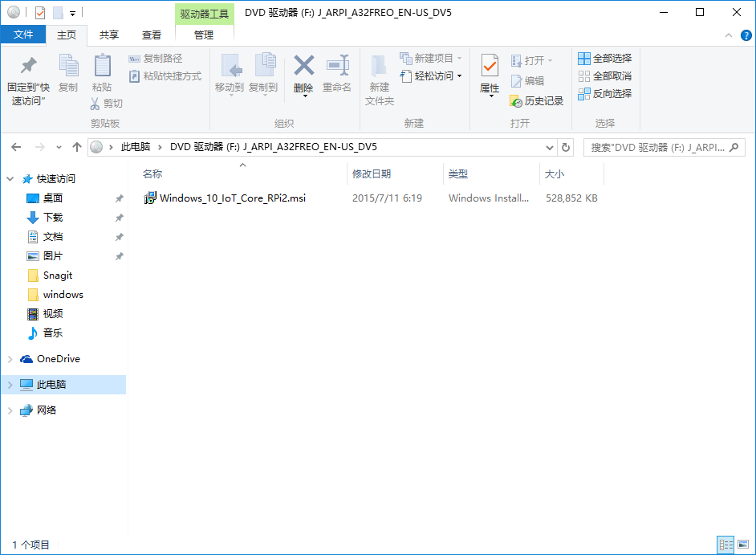Click the Open (打开) dropdown button

coord(531,60)
